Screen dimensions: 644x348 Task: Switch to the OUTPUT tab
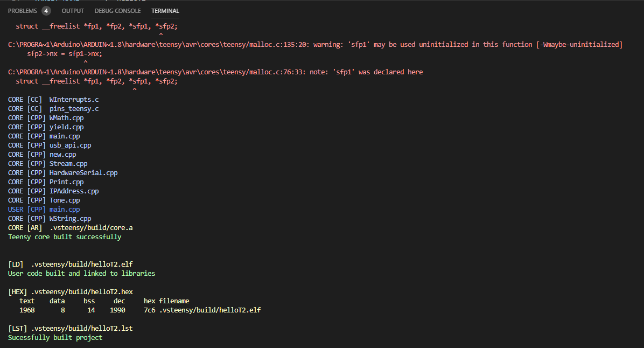coord(73,10)
